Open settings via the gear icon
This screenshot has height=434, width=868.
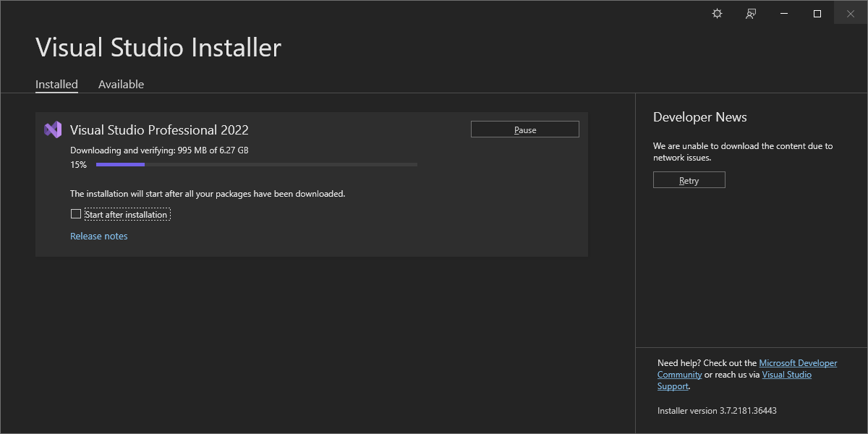[717, 14]
